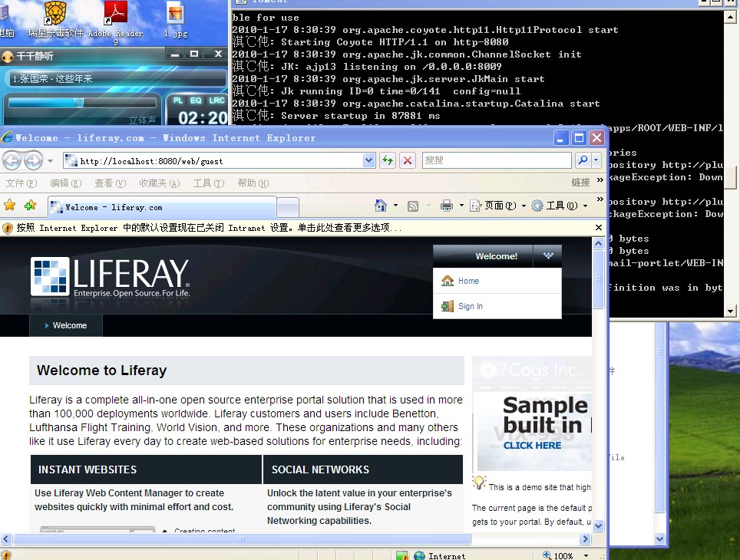This screenshot has height=560, width=740.
Task: Click the Welcome to Liferay heading
Action: point(102,371)
